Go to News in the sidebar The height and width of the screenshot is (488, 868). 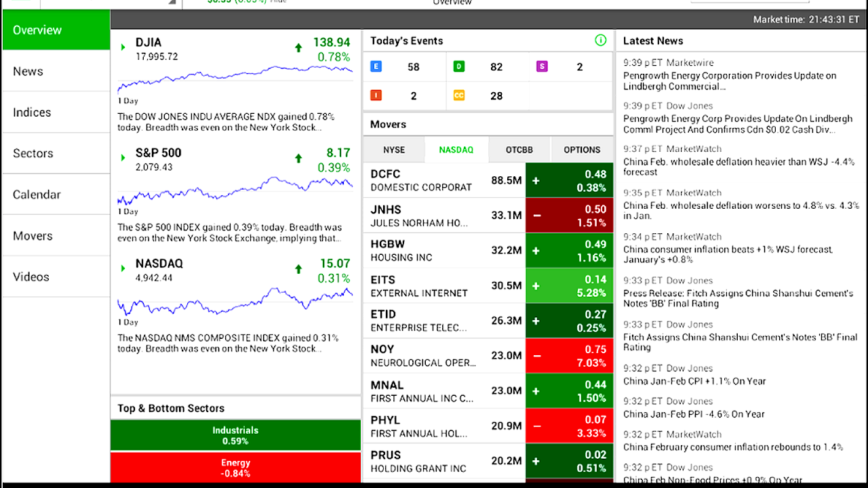pyautogui.click(x=56, y=71)
